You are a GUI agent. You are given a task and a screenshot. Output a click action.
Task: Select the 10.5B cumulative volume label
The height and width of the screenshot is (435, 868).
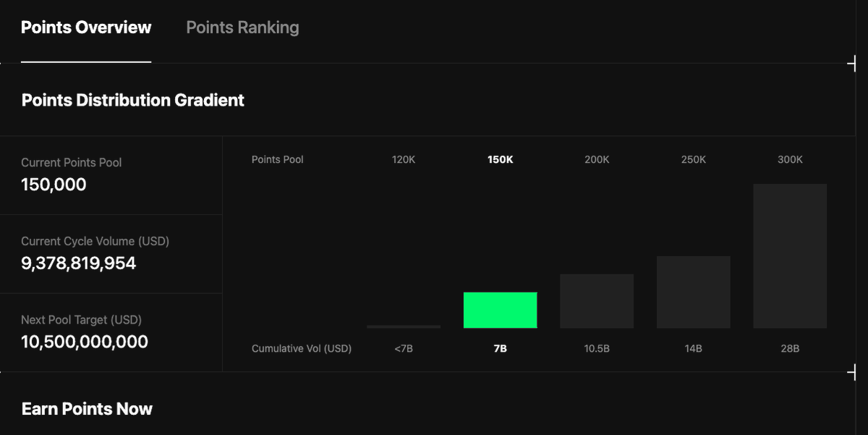(x=597, y=348)
